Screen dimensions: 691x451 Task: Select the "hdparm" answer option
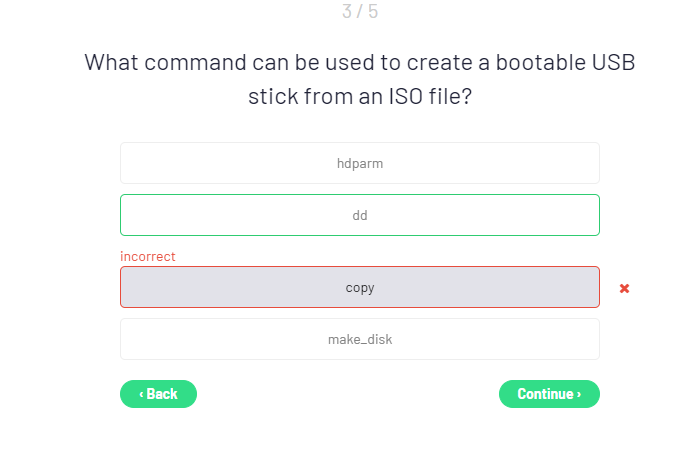359,163
